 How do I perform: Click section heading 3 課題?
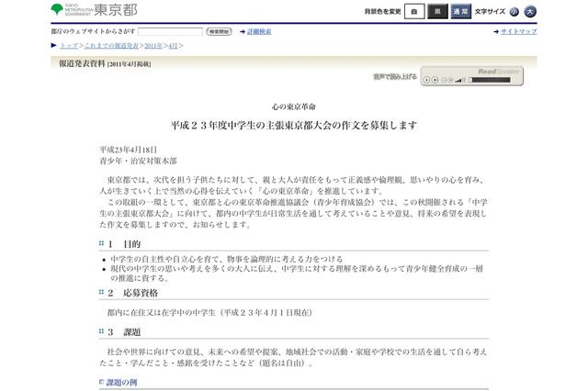coord(124,332)
